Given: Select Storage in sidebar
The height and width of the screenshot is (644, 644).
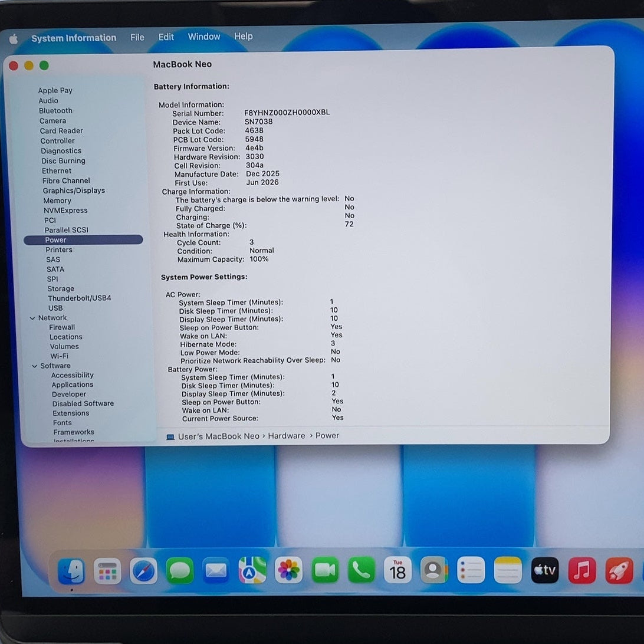Looking at the screenshot, I should click(x=61, y=289).
